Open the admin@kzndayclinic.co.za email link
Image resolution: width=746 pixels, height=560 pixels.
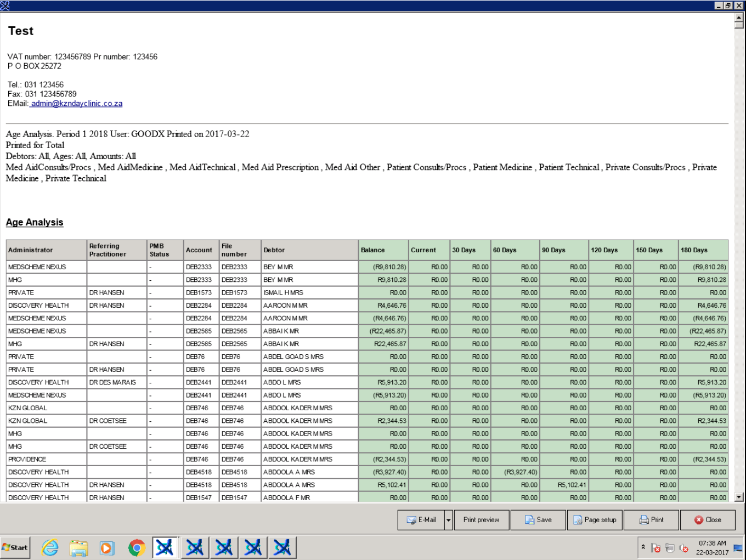76,104
